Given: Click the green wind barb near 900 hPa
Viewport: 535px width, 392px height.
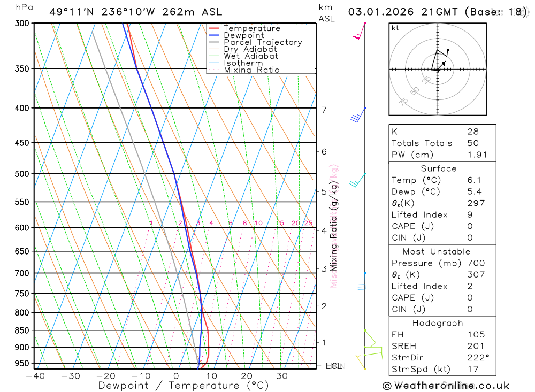Looking at the screenshot, I should coord(373,347).
